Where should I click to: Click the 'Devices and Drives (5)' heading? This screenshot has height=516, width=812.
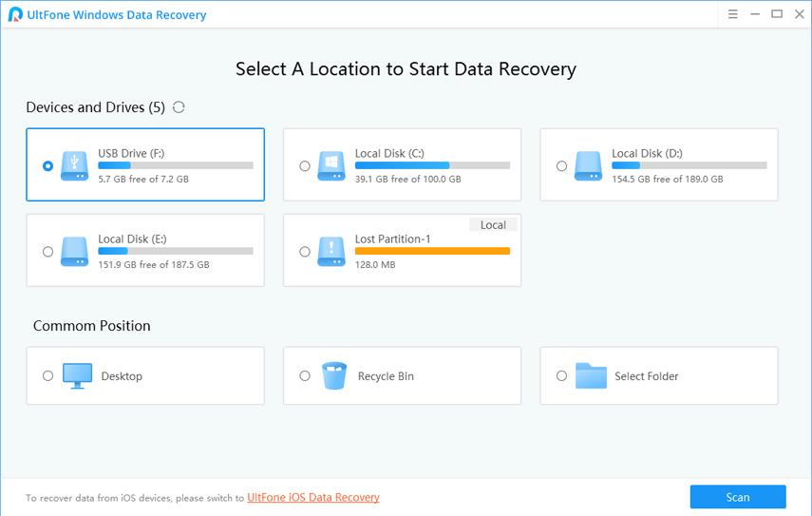coord(95,107)
